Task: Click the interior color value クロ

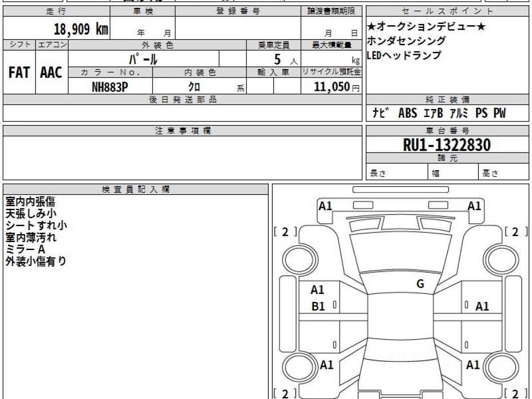Action: (194, 87)
